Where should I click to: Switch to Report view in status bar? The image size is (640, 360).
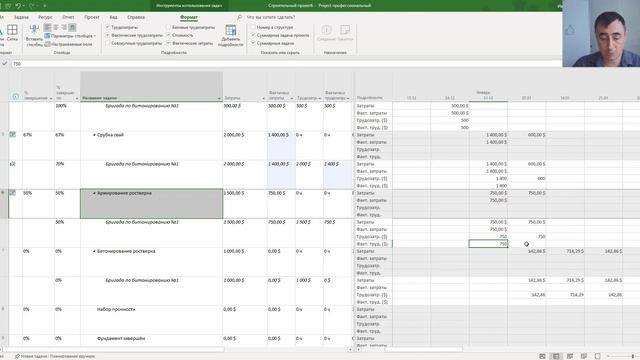598,356
